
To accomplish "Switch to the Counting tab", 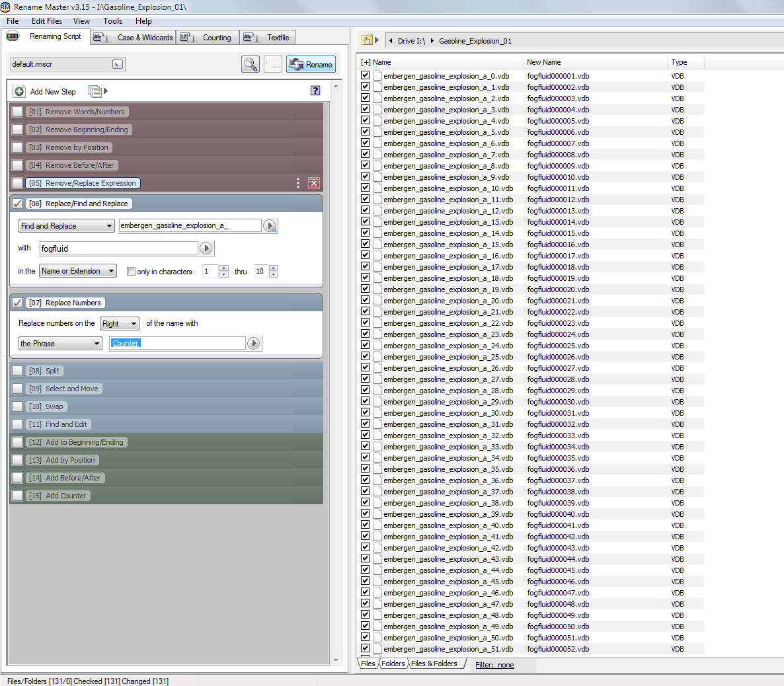I will point(208,38).
